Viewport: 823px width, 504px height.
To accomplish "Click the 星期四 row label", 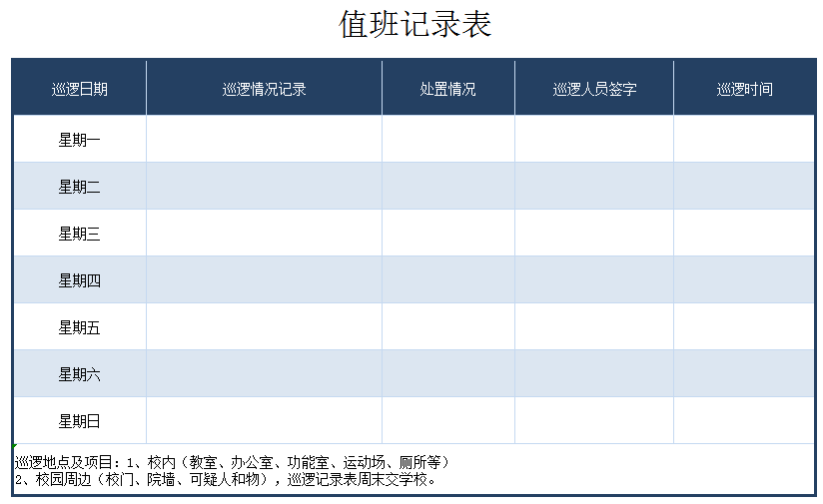I will 80,280.
